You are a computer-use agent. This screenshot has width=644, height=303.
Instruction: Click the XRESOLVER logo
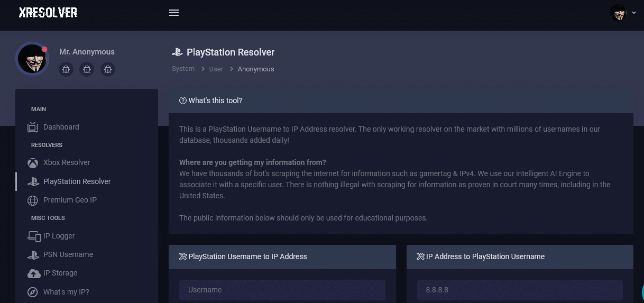(x=48, y=13)
